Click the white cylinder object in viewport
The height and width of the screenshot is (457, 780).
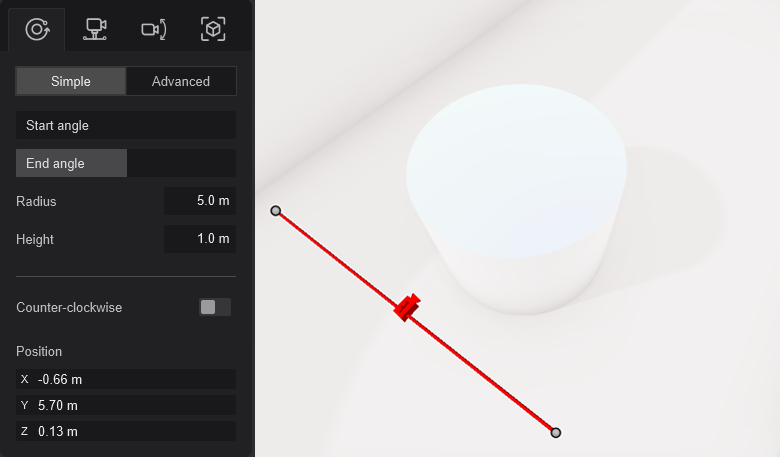(x=516, y=199)
